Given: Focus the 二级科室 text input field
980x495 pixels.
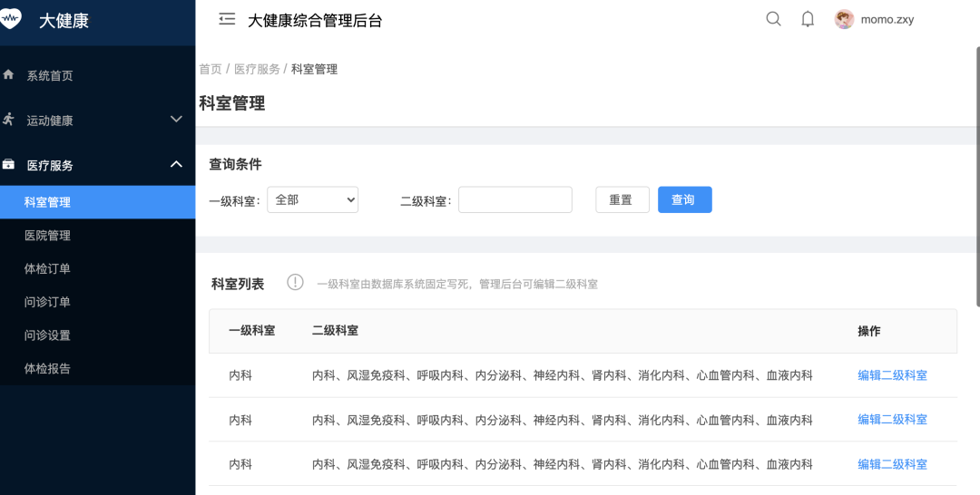Looking at the screenshot, I should click(x=514, y=199).
